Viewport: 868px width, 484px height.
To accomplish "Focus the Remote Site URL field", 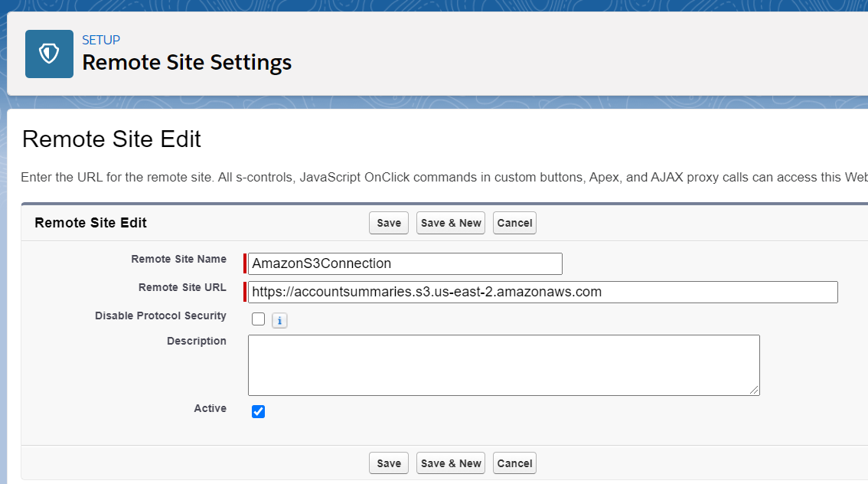I will pos(543,293).
